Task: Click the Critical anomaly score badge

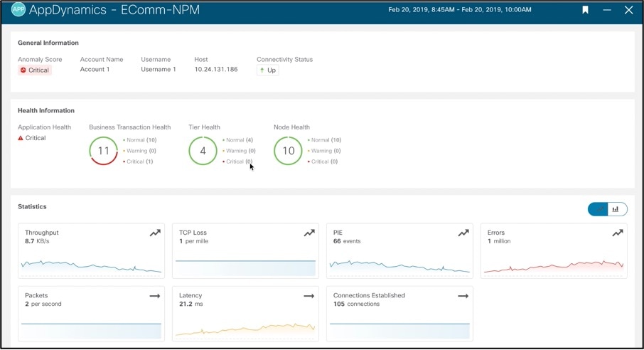Action: 35,70
